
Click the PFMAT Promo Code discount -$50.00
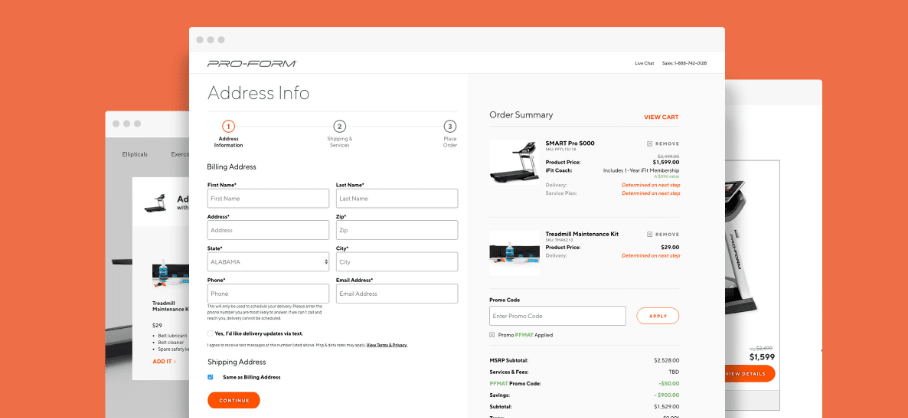point(668,383)
